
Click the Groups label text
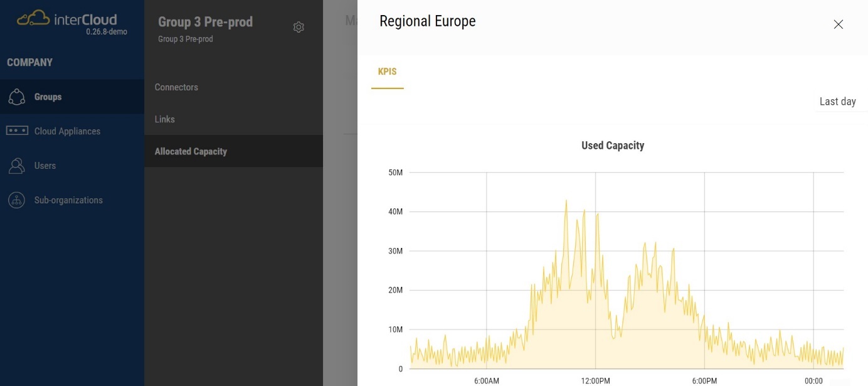point(48,97)
